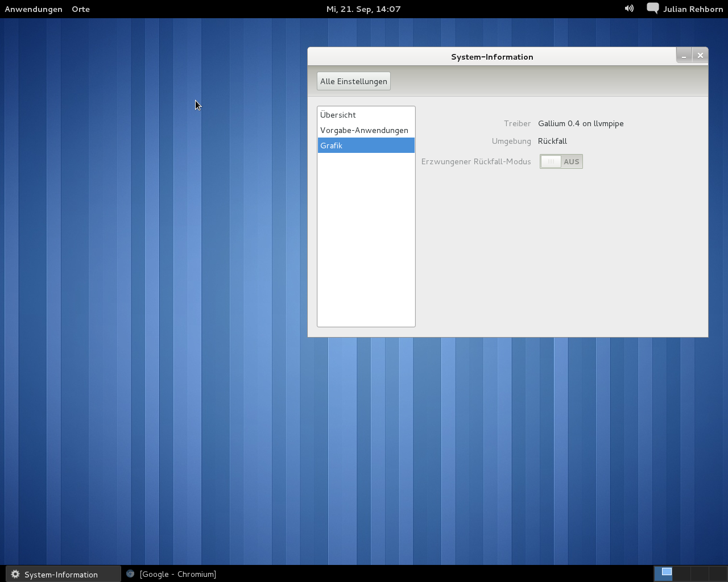728x582 pixels.
Task: Click the chat bubble icon beside Julian Rehborn
Action: click(x=653, y=9)
